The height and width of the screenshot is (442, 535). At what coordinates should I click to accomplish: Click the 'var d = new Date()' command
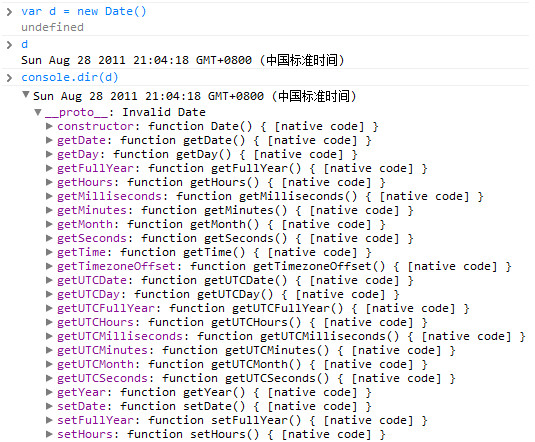pyautogui.click(x=84, y=11)
